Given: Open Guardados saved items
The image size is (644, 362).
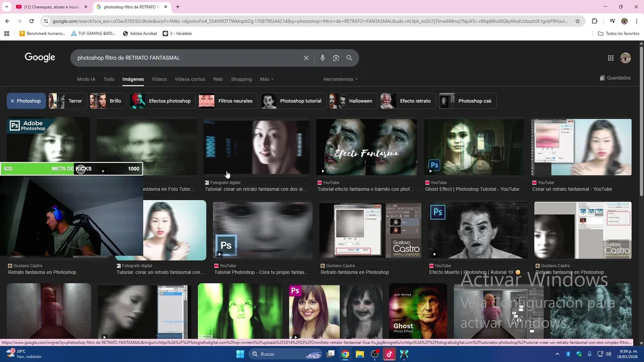Looking at the screenshot, I should pyautogui.click(x=615, y=78).
